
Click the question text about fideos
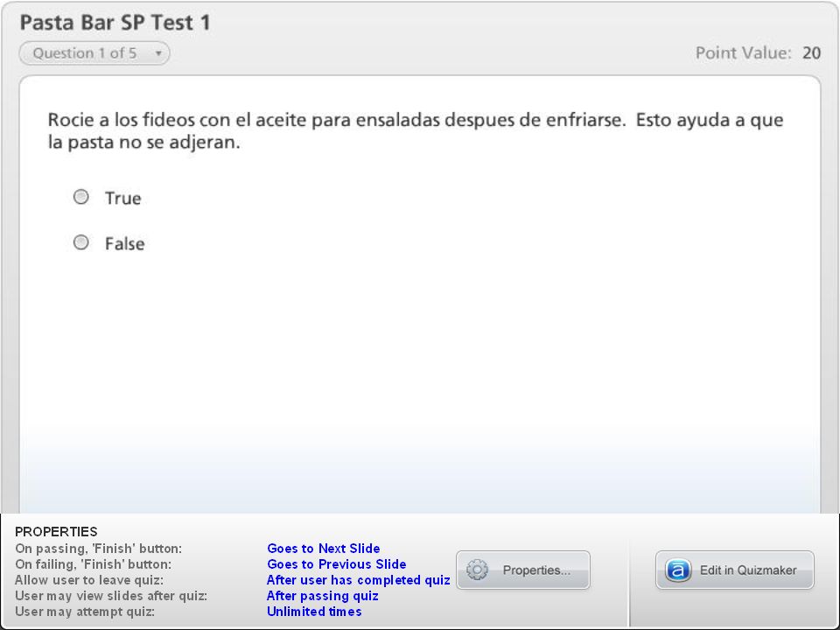(x=415, y=130)
